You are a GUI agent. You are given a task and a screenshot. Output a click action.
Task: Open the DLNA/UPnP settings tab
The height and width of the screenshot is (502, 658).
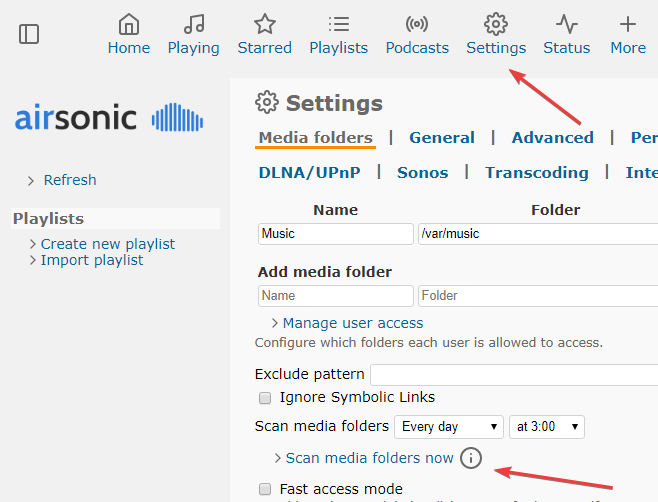309,173
